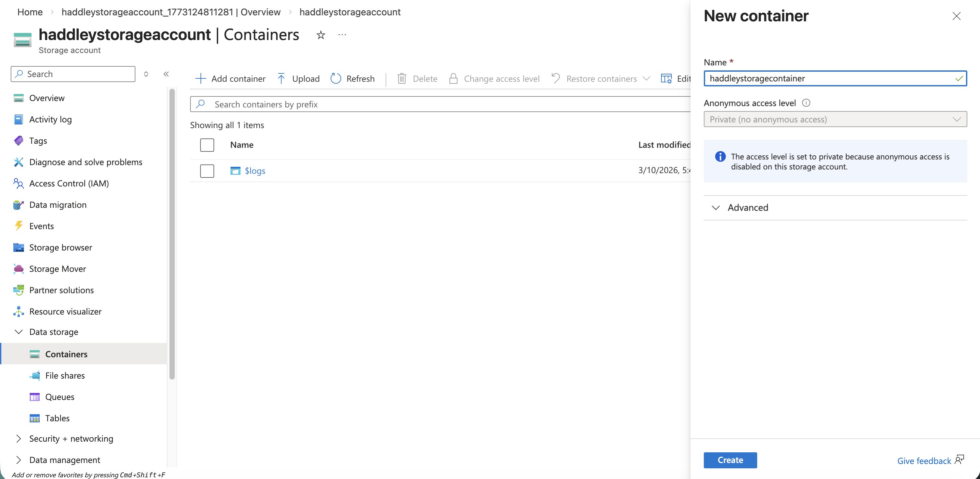Click the Refresh toolbar icon
The height and width of the screenshot is (479, 980).
click(x=336, y=78)
